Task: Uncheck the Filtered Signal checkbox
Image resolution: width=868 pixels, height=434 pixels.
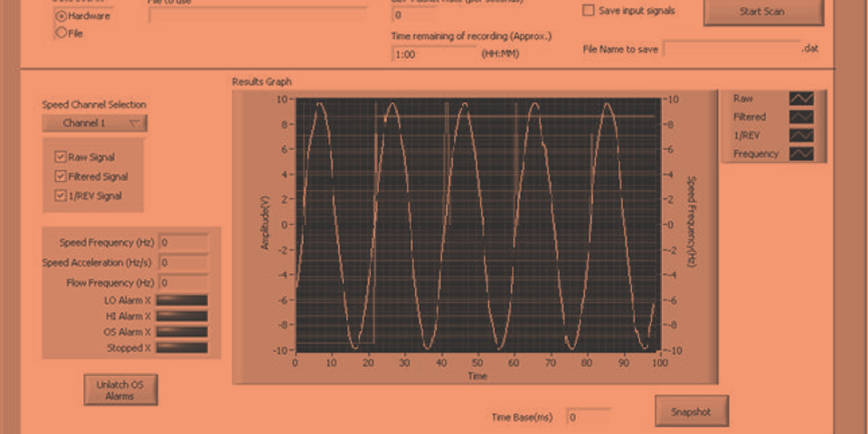Action: [61, 176]
